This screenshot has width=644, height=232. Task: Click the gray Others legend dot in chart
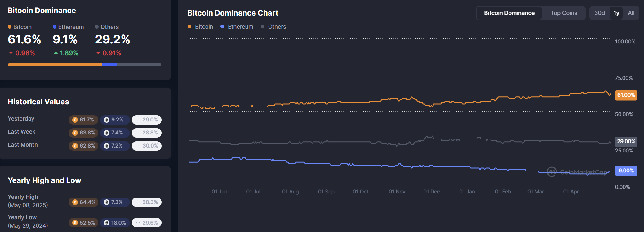(263, 26)
